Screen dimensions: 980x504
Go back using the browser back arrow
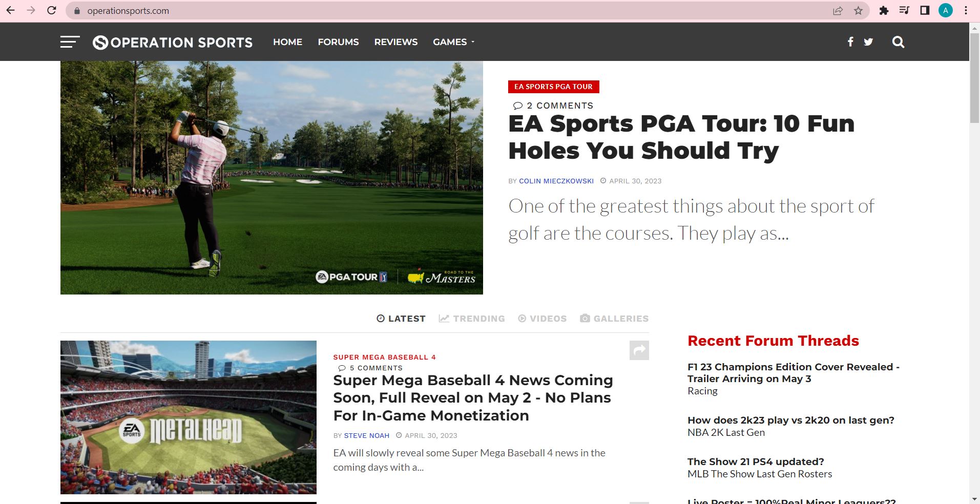tap(10, 10)
